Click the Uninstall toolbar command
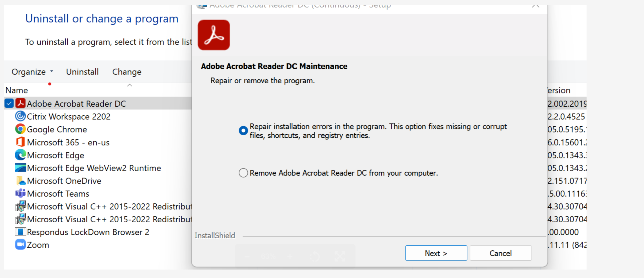 82,72
